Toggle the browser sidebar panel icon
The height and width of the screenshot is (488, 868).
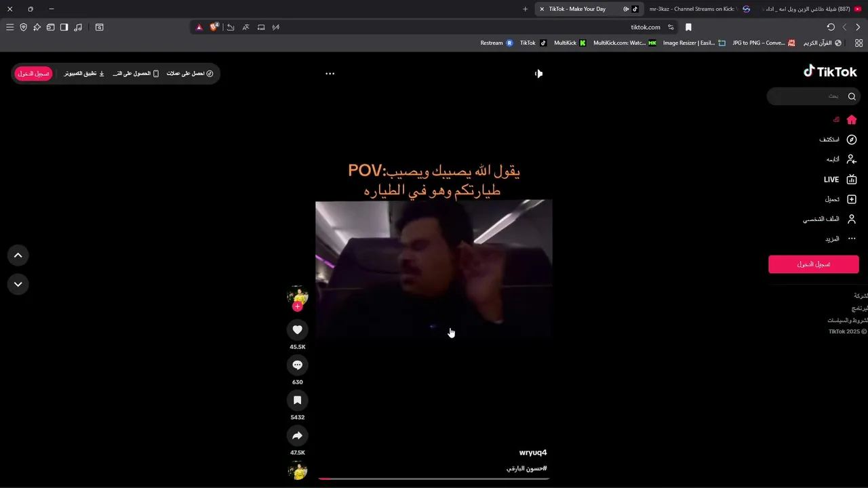click(64, 27)
